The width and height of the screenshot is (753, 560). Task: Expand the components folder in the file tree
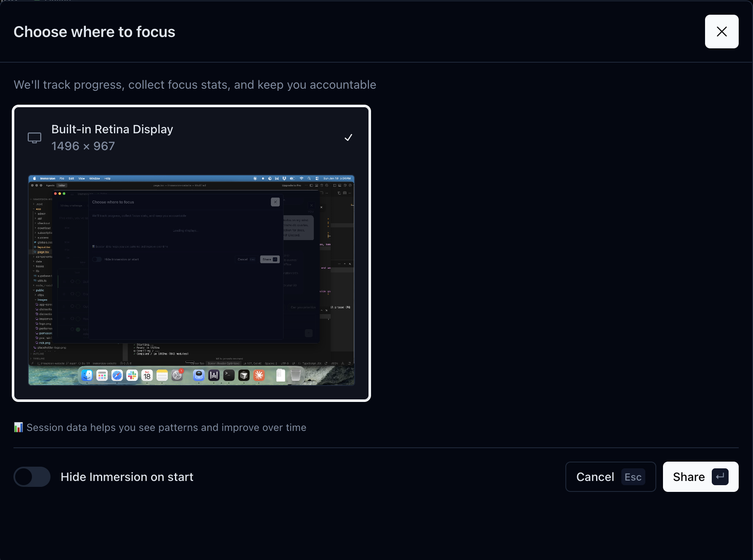coord(44,256)
